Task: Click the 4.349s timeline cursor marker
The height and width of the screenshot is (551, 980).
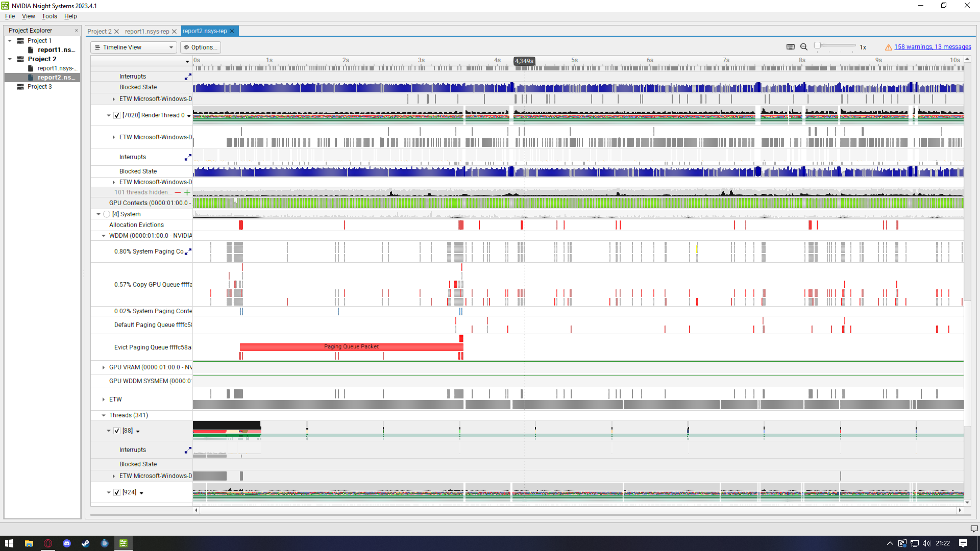Action: (524, 61)
